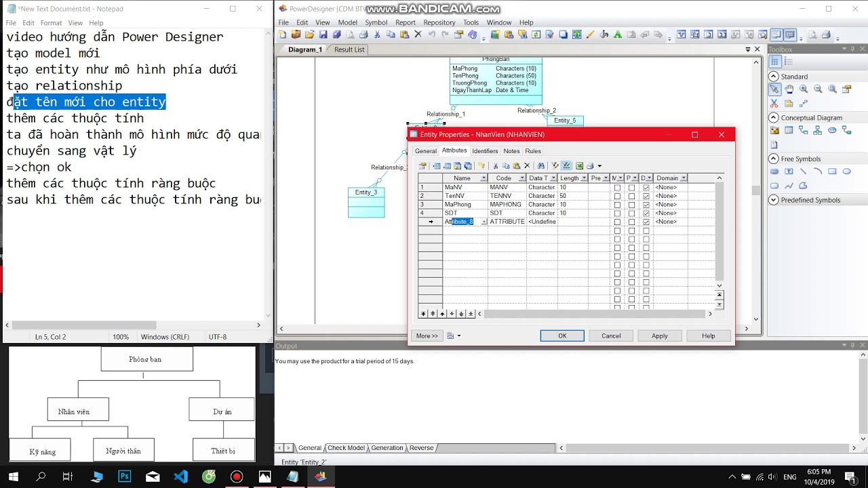The image size is (868, 488).
Task: Select the Line tool in Free Symbols
Action: click(804, 171)
